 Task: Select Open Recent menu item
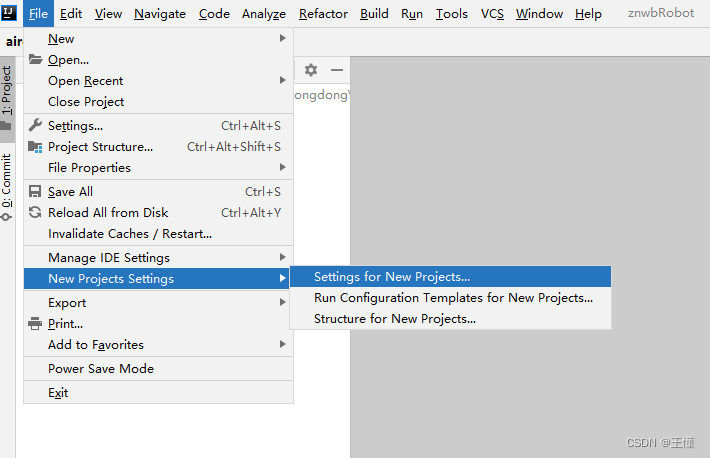(158, 80)
